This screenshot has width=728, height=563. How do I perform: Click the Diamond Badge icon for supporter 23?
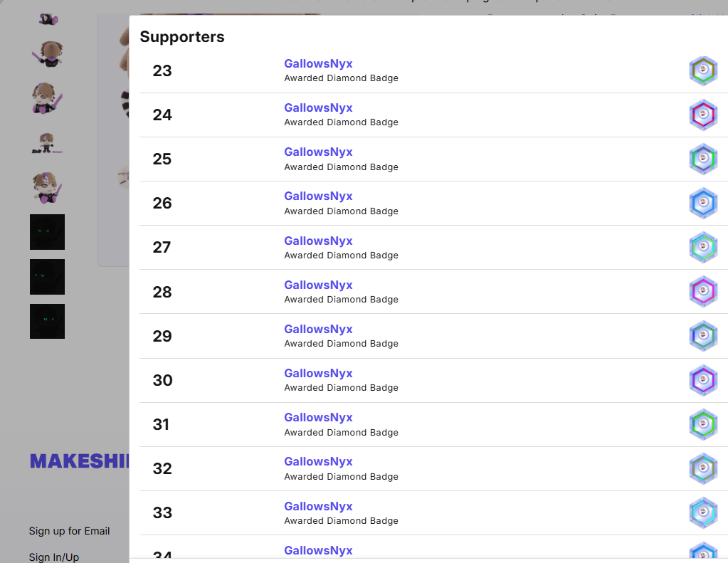pyautogui.click(x=703, y=70)
